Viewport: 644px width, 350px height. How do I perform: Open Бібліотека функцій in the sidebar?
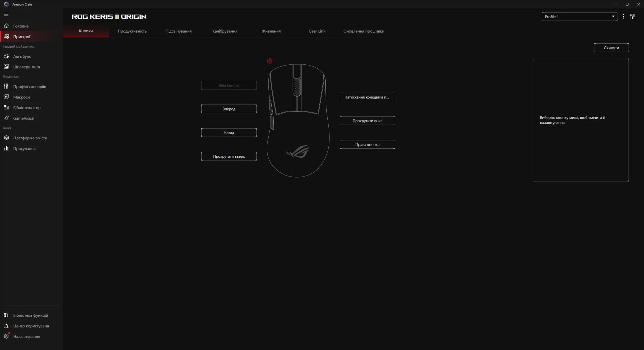[31, 315]
